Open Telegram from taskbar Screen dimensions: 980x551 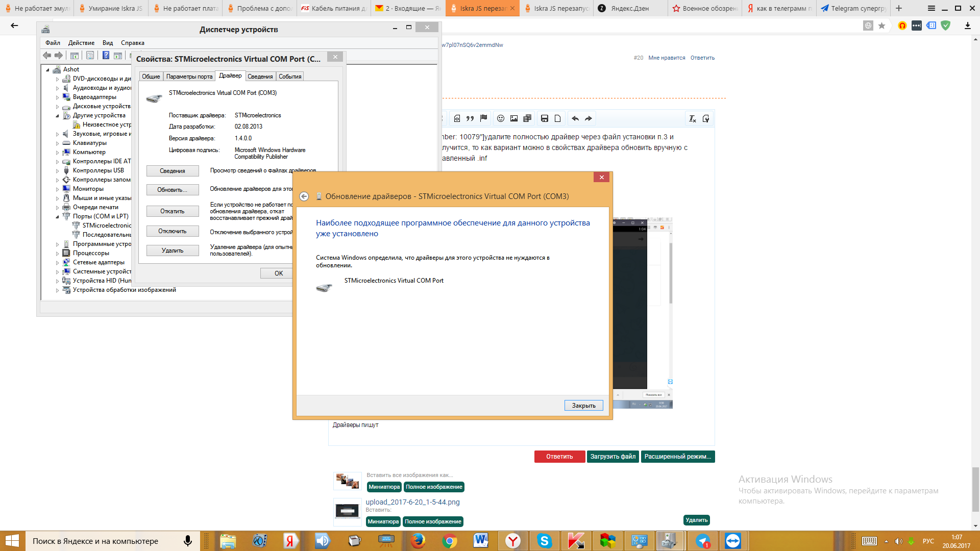(x=703, y=541)
